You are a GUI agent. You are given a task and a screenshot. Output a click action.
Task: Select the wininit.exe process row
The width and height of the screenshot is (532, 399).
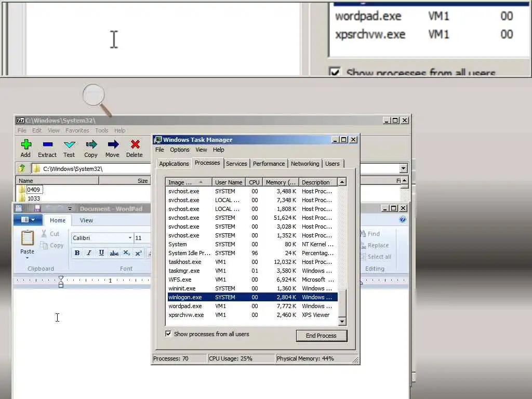252,288
